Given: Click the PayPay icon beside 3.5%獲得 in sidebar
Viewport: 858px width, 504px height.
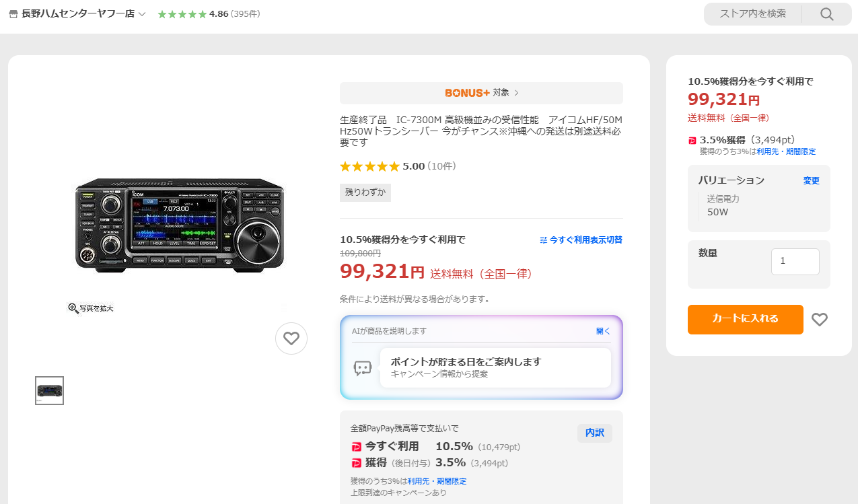Looking at the screenshot, I should (692, 141).
